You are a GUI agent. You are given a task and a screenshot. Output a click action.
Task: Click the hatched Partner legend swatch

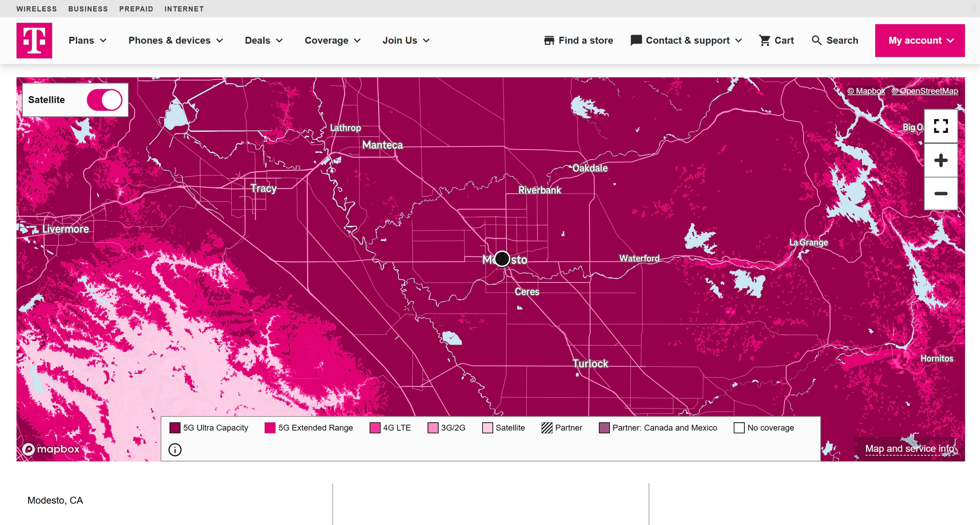point(547,428)
